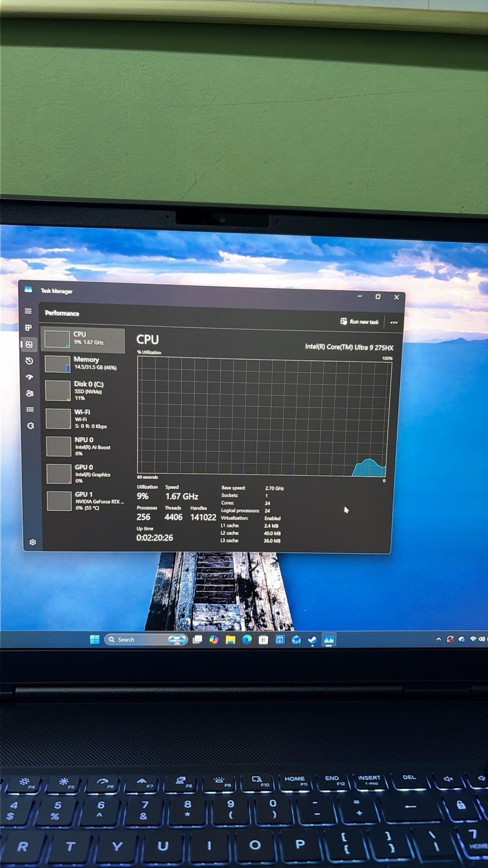Click the Virtualization Enabled value
Viewport: 488px width, 868px height.
[x=272, y=519]
